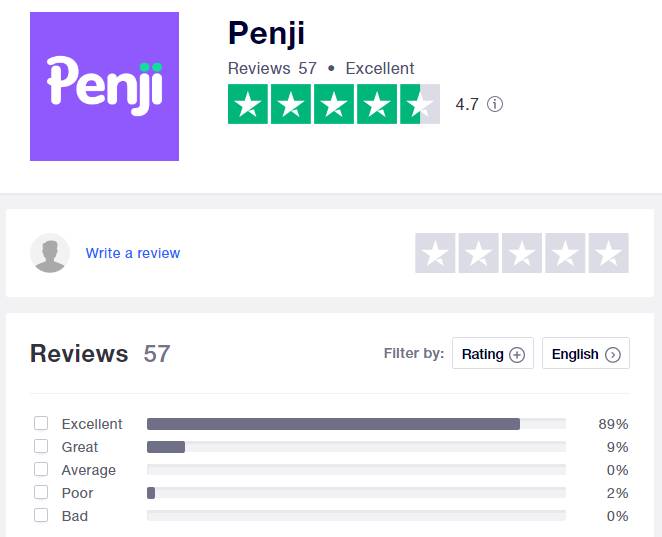Select the first star in the write-a-review rating
This screenshot has width=662, height=537.
(x=435, y=253)
